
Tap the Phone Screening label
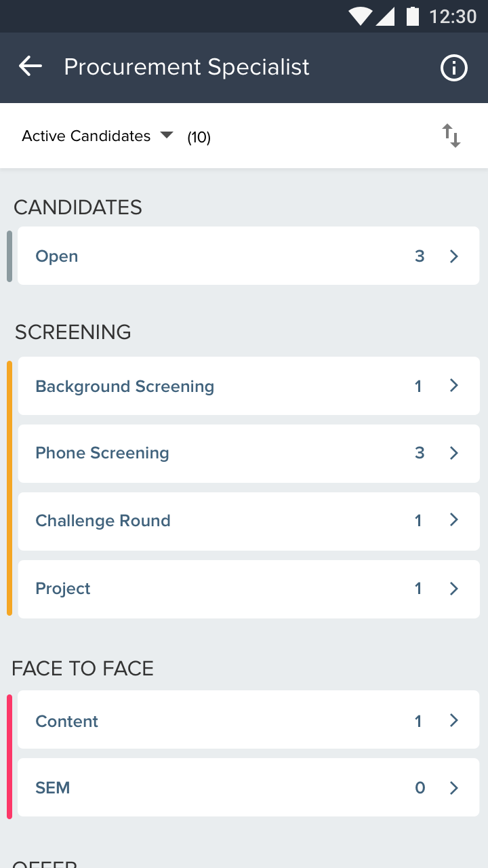pos(102,453)
